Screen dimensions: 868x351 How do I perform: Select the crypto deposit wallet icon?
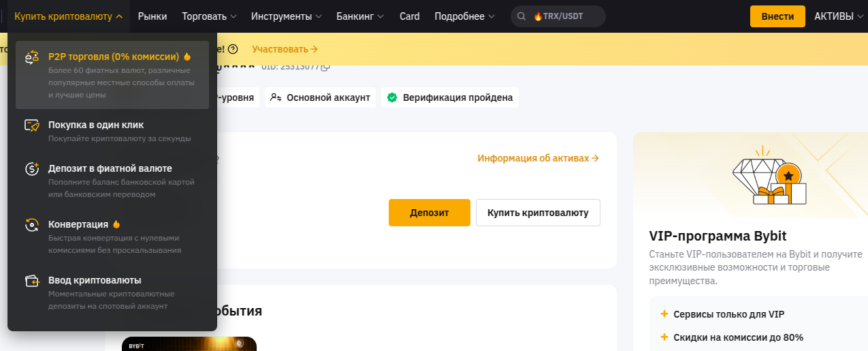pyautogui.click(x=31, y=281)
